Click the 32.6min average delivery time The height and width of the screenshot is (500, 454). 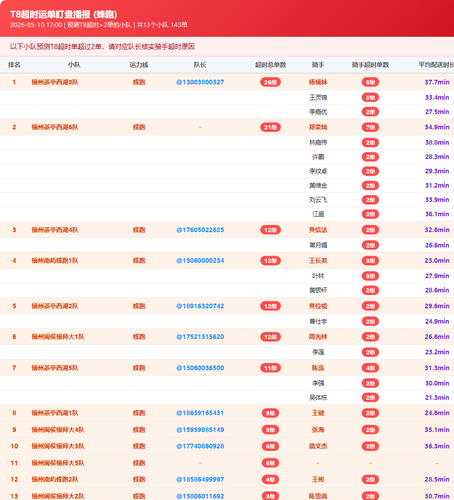point(437,230)
